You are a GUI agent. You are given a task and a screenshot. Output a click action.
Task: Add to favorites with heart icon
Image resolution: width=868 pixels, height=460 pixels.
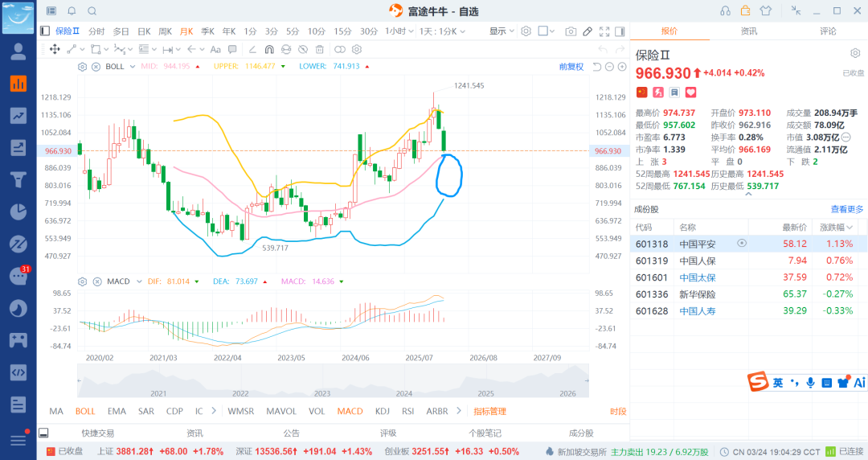coord(690,93)
